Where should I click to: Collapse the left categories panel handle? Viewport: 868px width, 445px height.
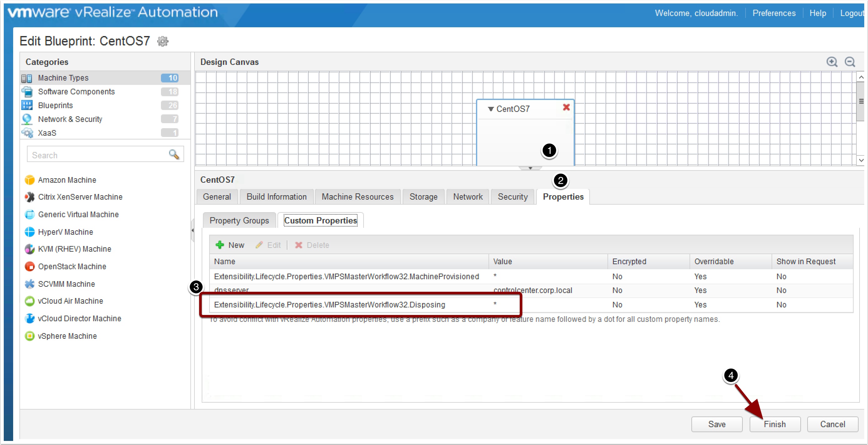pos(192,230)
